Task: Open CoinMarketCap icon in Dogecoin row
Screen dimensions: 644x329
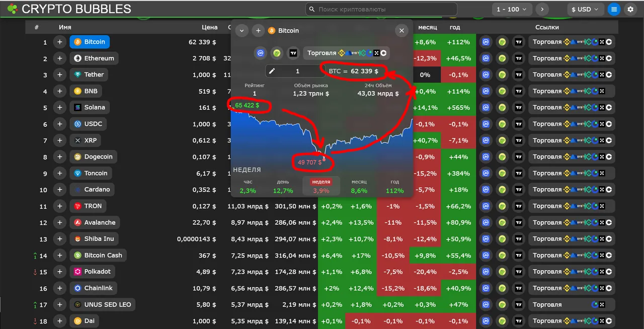Action: [x=486, y=157]
